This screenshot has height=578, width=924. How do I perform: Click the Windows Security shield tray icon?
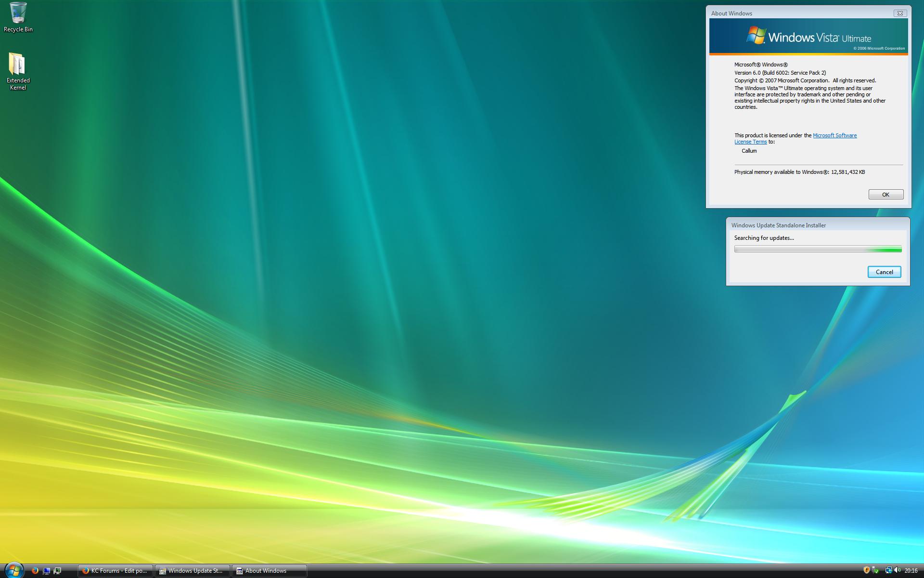[866, 570]
